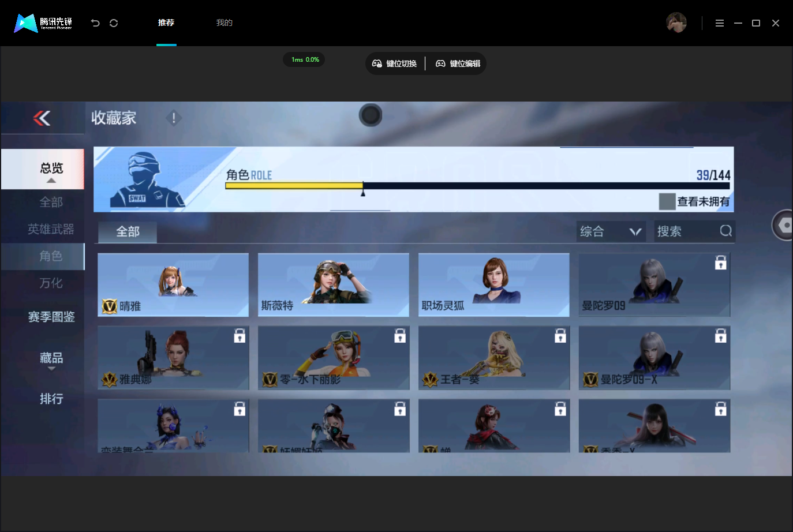This screenshot has height=532, width=793.
Task: Click the 39/144 collection count text
Action: [x=713, y=175]
